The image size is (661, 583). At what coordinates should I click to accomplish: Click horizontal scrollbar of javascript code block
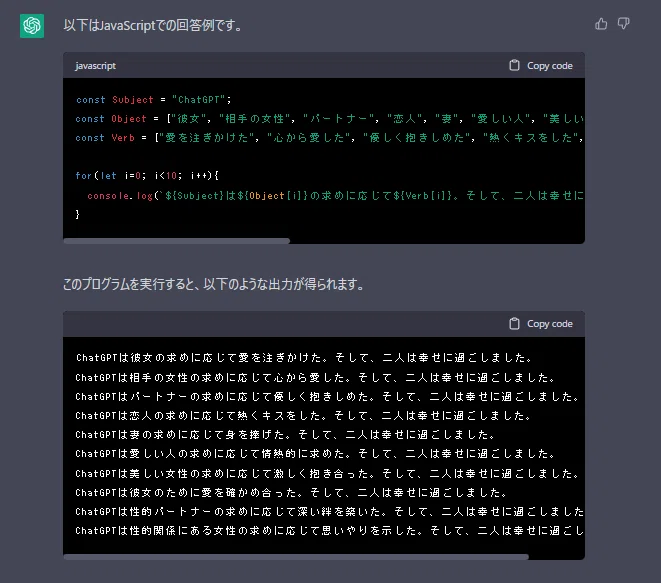[177, 241]
